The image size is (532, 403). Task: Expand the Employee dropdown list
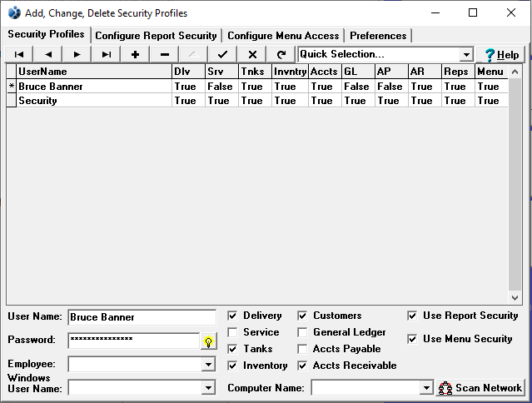coord(208,365)
